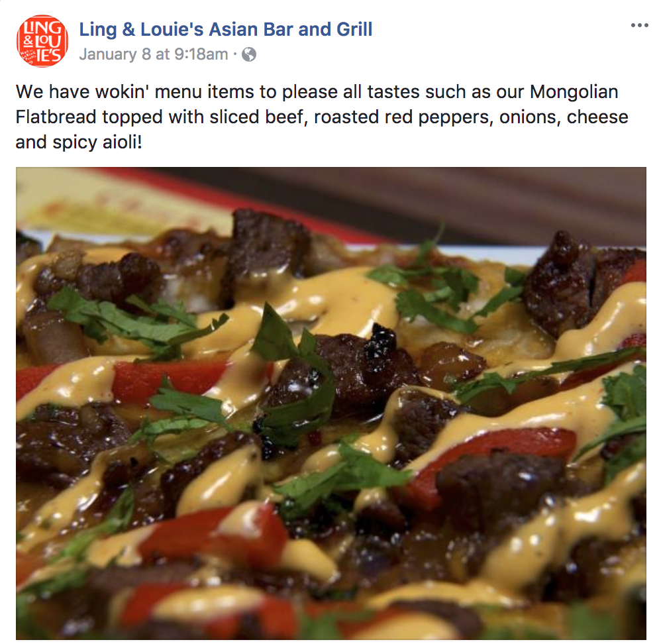Viewport: 661px width, 644px height.
Task: Open the three-dot post options menu
Action: (639, 25)
